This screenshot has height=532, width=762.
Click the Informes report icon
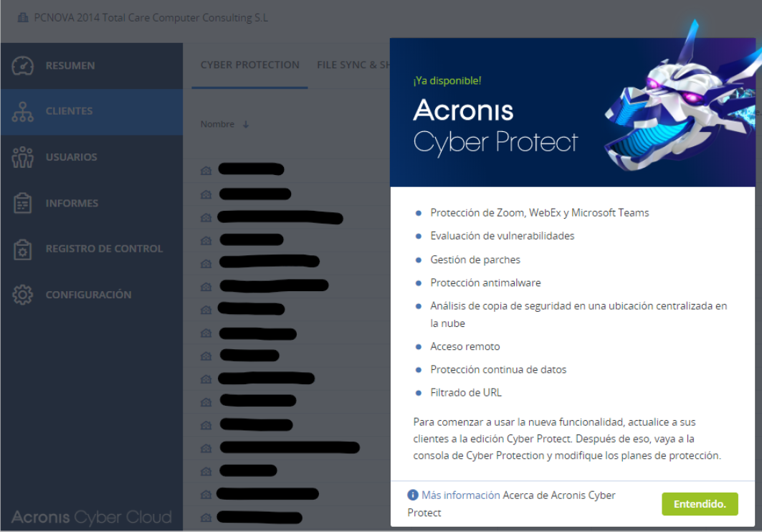click(23, 203)
